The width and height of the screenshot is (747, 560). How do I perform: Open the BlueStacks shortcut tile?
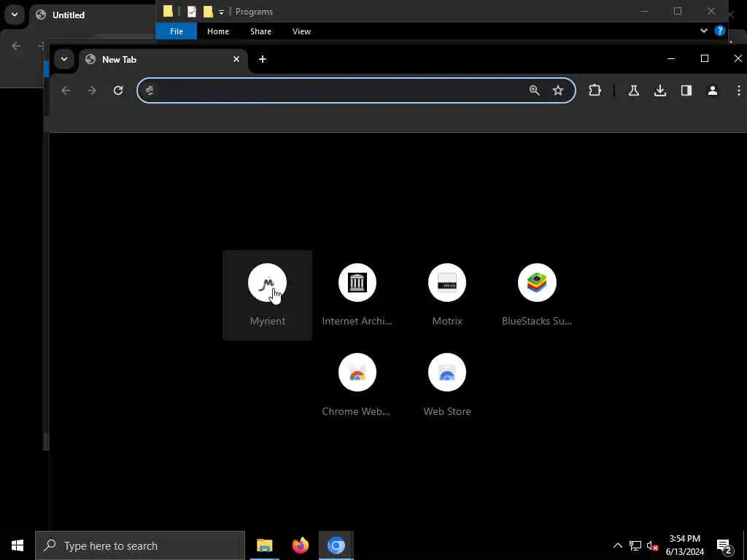click(537, 295)
